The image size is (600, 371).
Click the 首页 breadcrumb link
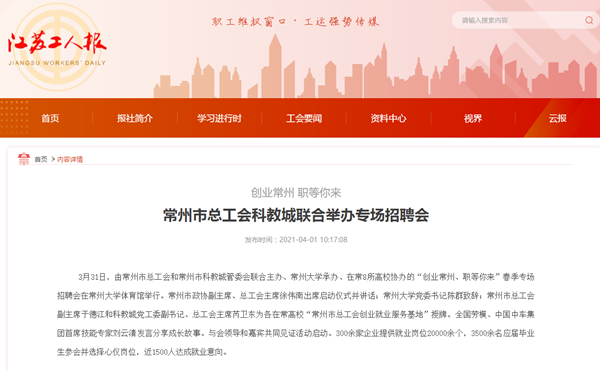point(41,159)
